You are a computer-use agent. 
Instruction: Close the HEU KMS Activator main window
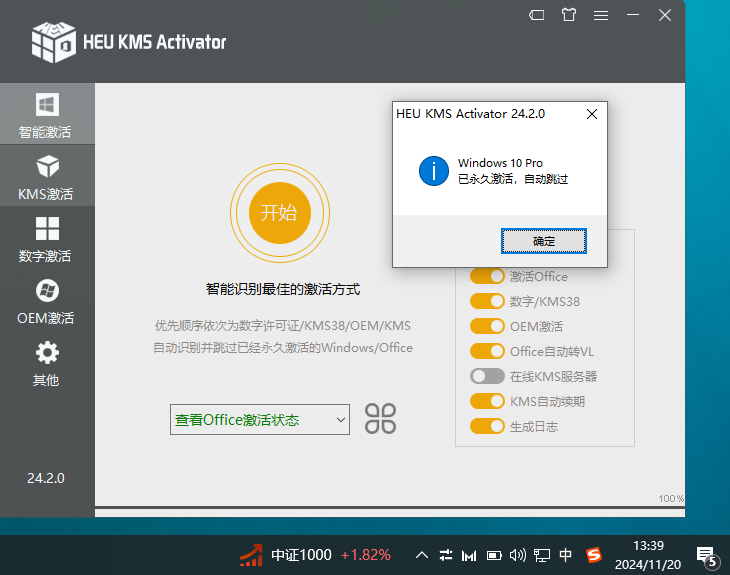coord(665,15)
